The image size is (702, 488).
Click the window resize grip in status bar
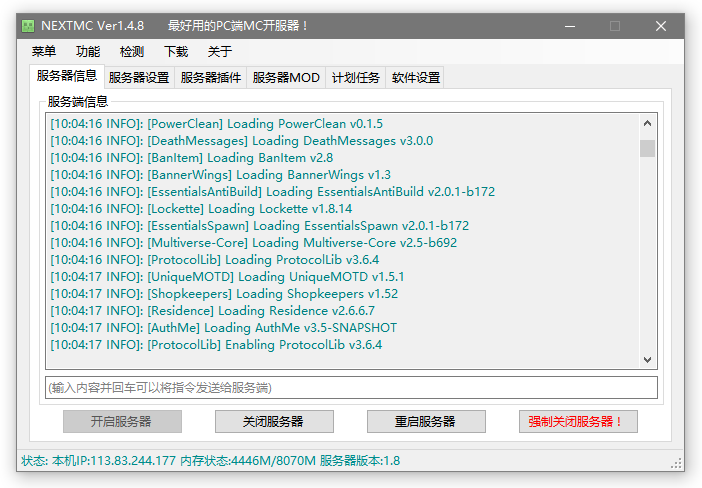click(676, 463)
